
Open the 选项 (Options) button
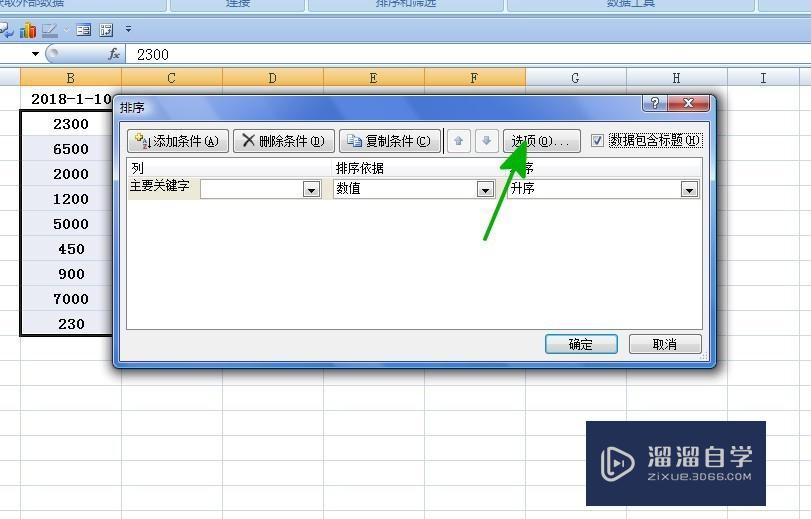click(x=542, y=141)
